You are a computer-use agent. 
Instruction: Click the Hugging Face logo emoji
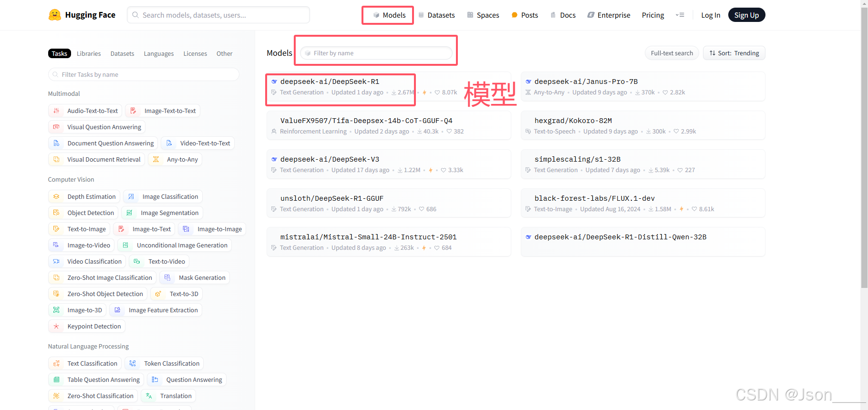(x=55, y=15)
